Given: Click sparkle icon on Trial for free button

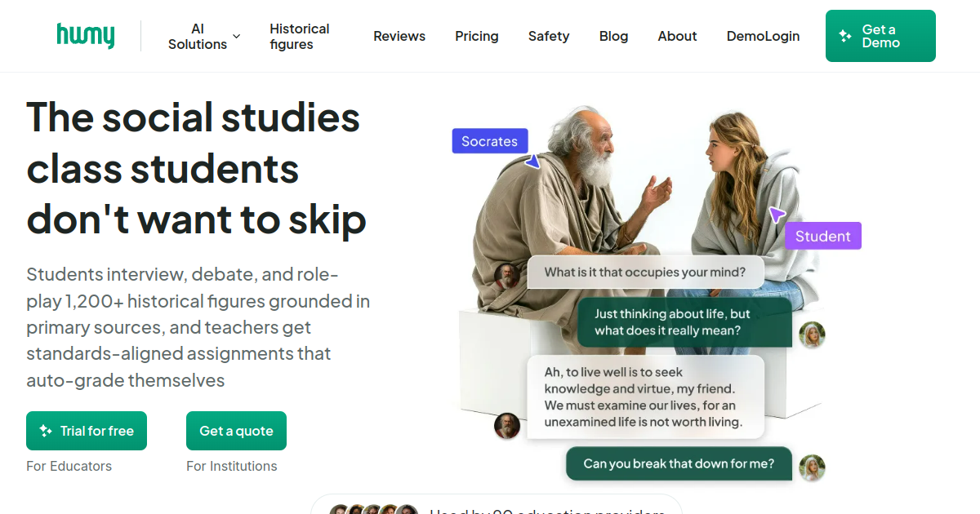Looking at the screenshot, I should point(46,431).
